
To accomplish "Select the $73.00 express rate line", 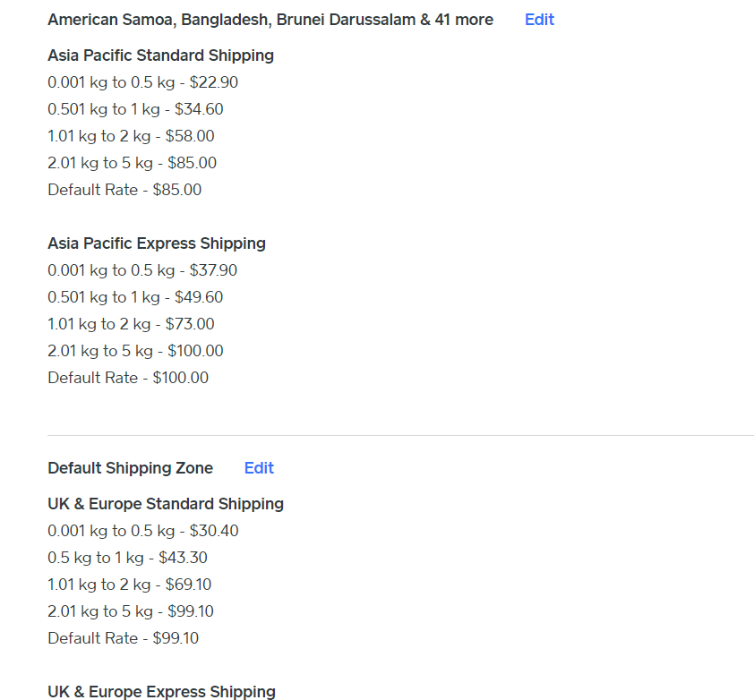I will coord(131,324).
